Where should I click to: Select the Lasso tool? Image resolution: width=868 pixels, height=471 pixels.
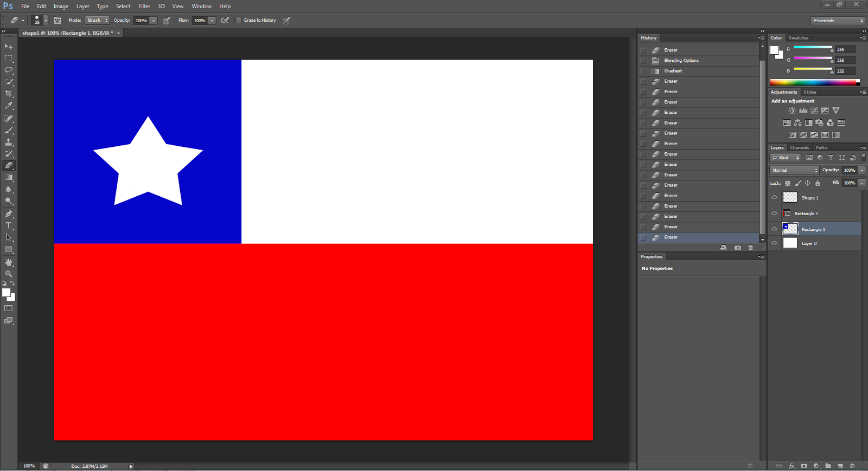(9, 70)
